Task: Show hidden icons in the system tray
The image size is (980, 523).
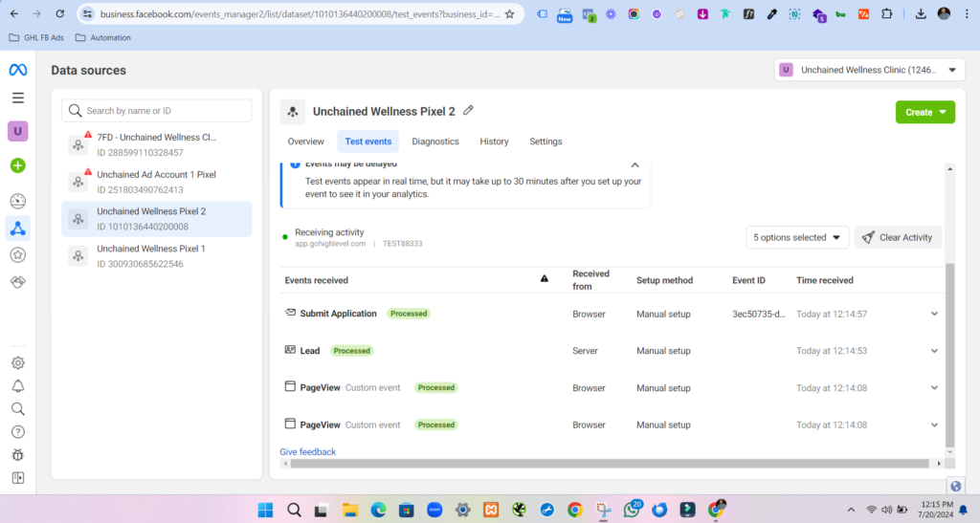Action: point(851,510)
